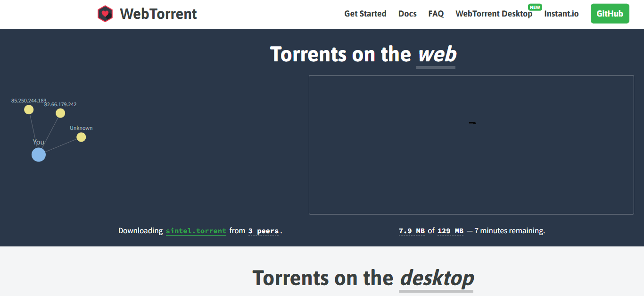The height and width of the screenshot is (296, 644).
Task: Click the green NEW badge
Action: point(535,7)
